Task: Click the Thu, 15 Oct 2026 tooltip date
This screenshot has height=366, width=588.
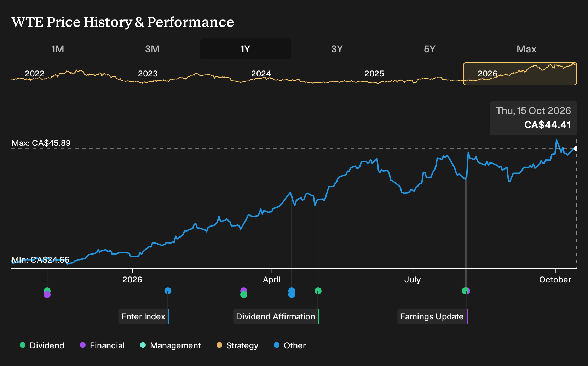Action: 533,111
